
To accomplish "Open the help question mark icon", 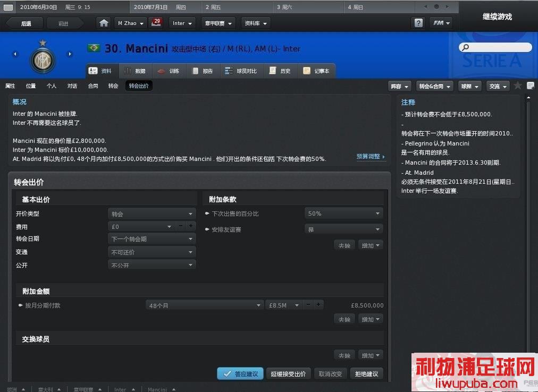I will point(418,23).
